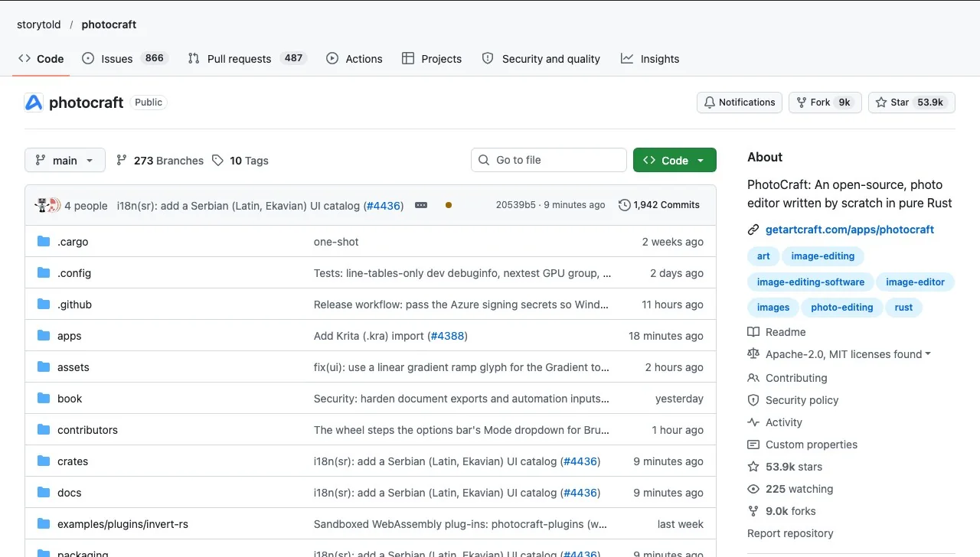This screenshot has width=980, height=557.
Task: Open the .cargo folder
Action: [73, 242]
